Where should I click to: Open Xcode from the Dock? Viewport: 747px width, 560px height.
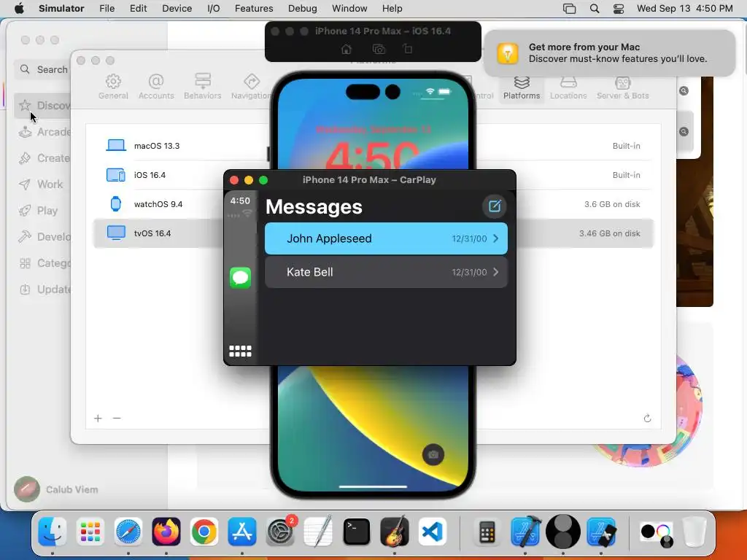point(525,532)
